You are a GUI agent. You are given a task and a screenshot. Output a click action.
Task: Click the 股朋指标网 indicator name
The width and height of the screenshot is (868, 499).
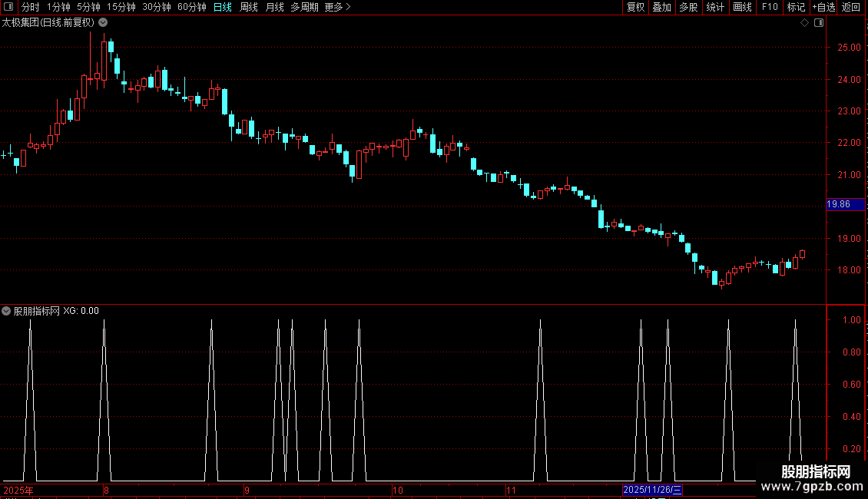(x=37, y=311)
